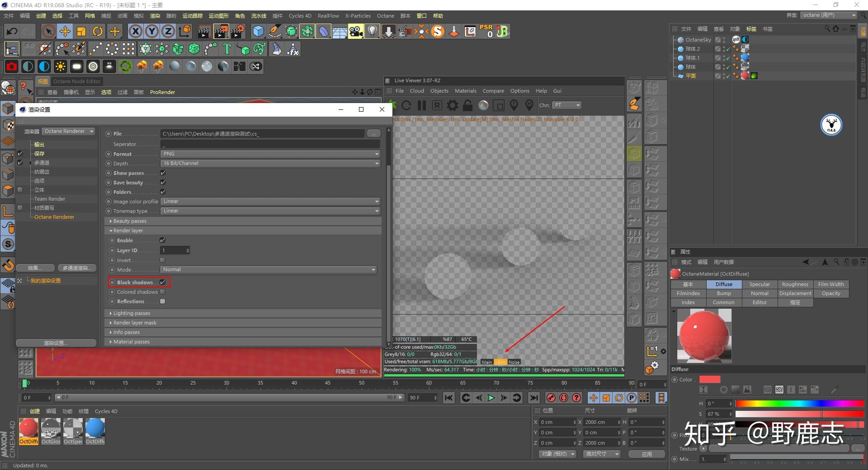This screenshot has width=868, height=470.
Task: Open Live Viewer settings gear icon
Action: pyautogui.click(x=452, y=106)
